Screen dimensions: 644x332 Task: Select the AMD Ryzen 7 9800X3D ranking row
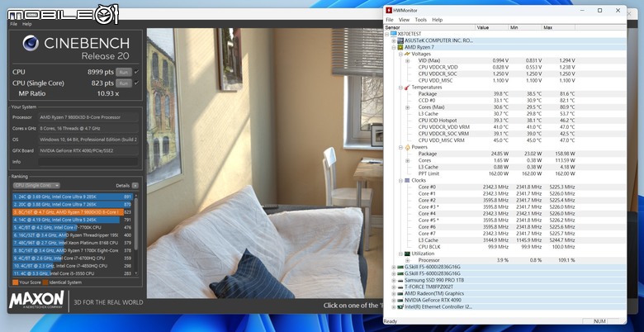click(73, 212)
